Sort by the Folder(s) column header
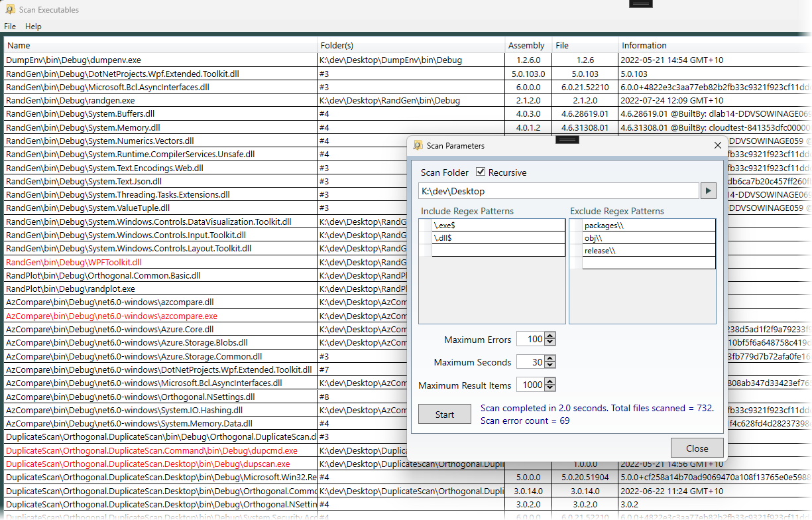This screenshot has height=520, width=812. [411, 45]
